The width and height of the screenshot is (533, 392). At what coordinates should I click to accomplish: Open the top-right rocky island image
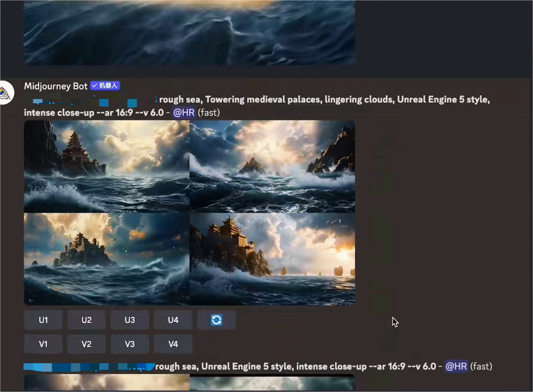tap(272, 166)
